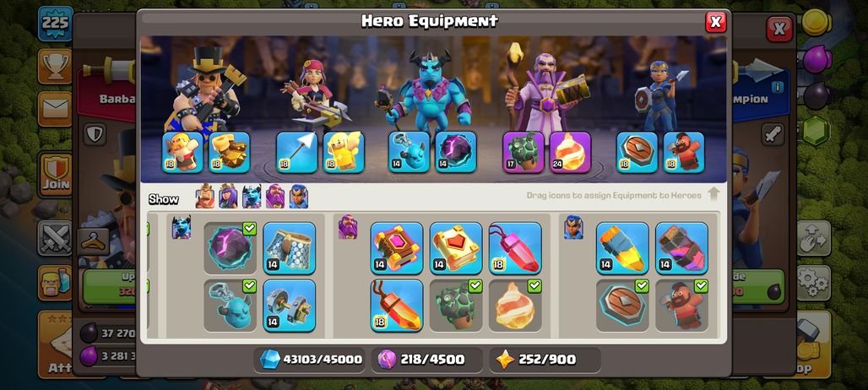The width and height of the screenshot is (868, 390).
Task: Toggle the Minion Prince show filter
Action: [252, 196]
